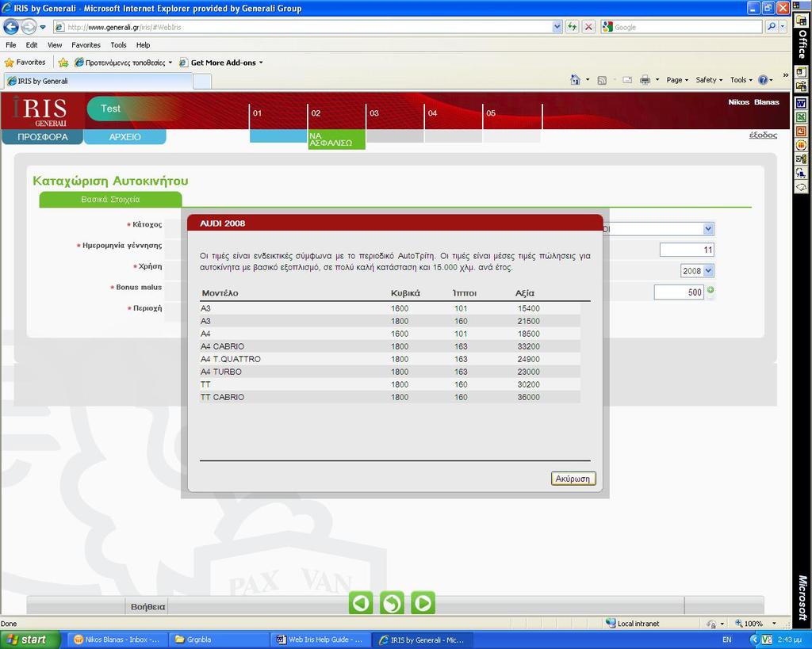This screenshot has height=649, width=812.
Task: Click the Ακύρωση button in dialog
Action: click(x=573, y=479)
